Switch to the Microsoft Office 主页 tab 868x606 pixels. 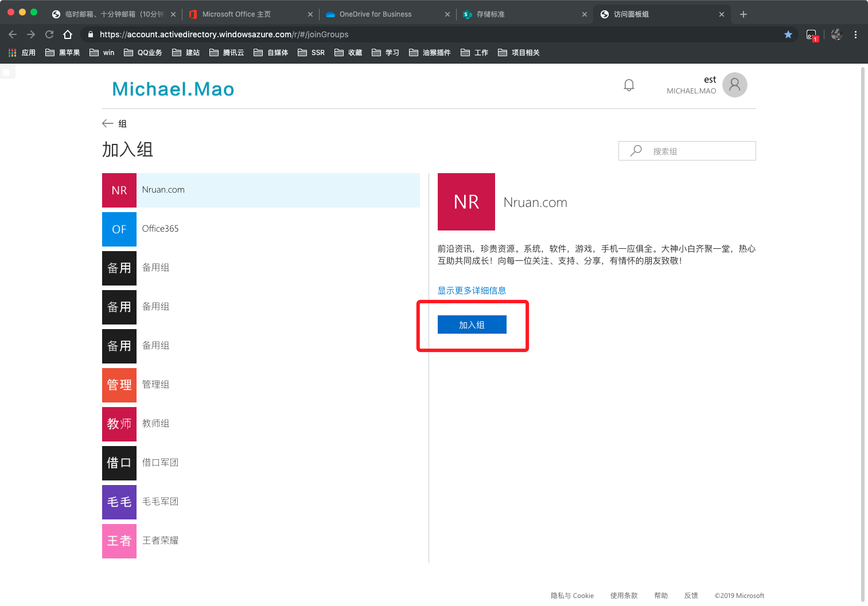tap(250, 14)
